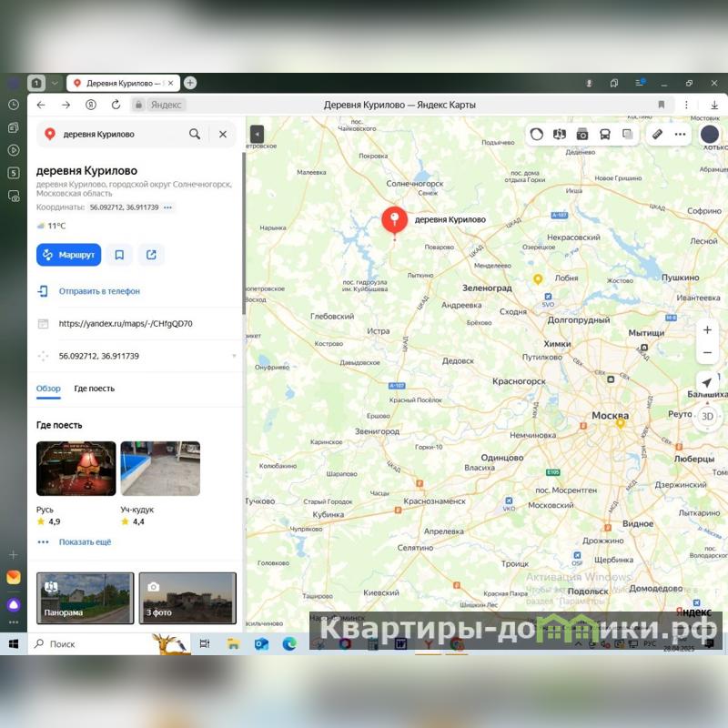Select the ruler measurement tool
728x728 pixels.
(x=658, y=134)
